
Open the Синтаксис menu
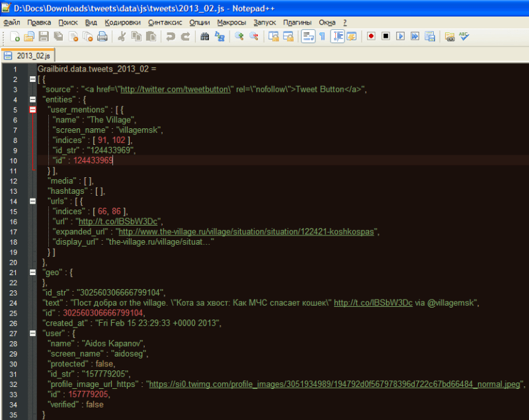165,22
